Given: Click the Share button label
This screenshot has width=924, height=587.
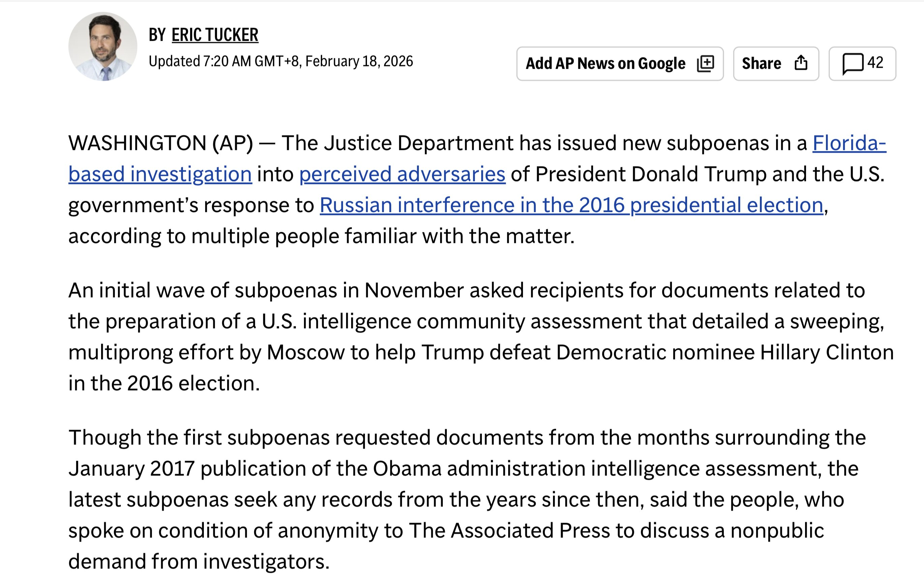Looking at the screenshot, I should tap(761, 63).
